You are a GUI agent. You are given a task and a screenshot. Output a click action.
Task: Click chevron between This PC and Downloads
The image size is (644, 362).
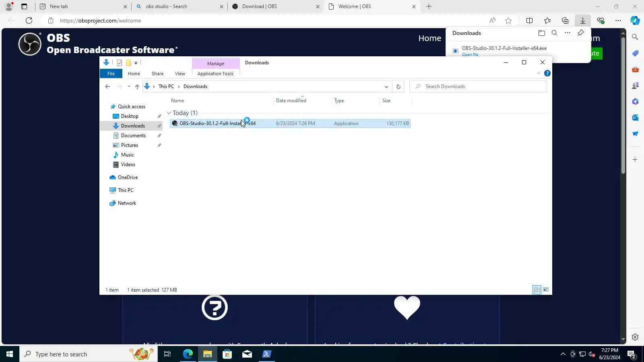179,86
